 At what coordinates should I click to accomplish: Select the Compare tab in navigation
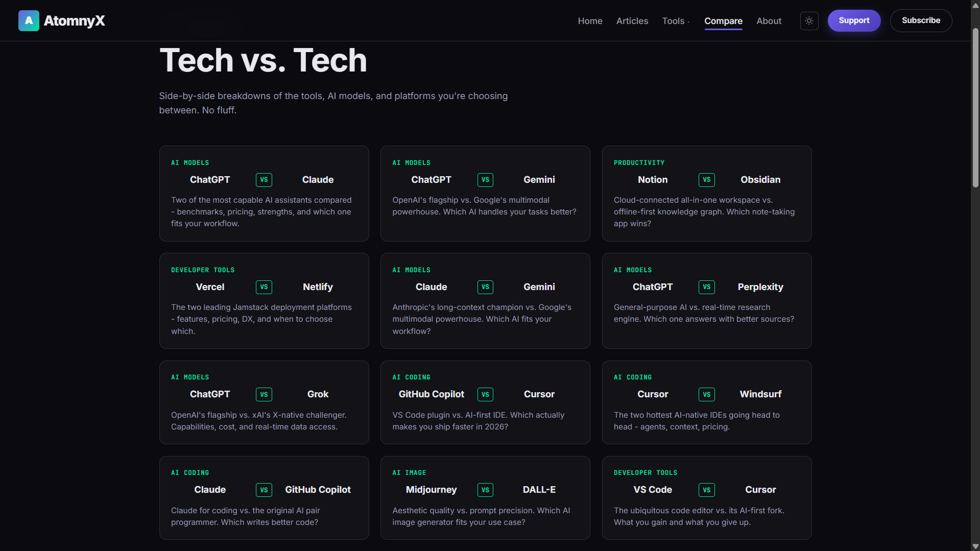pos(723,21)
